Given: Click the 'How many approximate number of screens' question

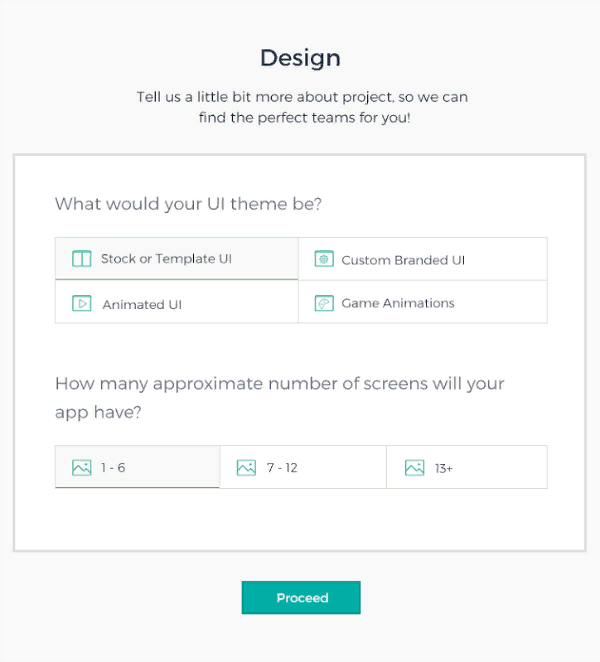Looking at the screenshot, I should point(280,397).
